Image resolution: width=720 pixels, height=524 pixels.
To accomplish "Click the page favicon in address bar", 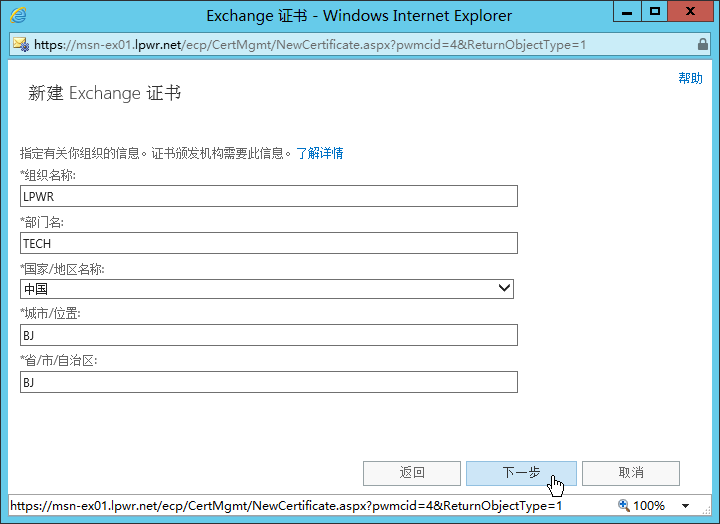I will [x=21, y=45].
